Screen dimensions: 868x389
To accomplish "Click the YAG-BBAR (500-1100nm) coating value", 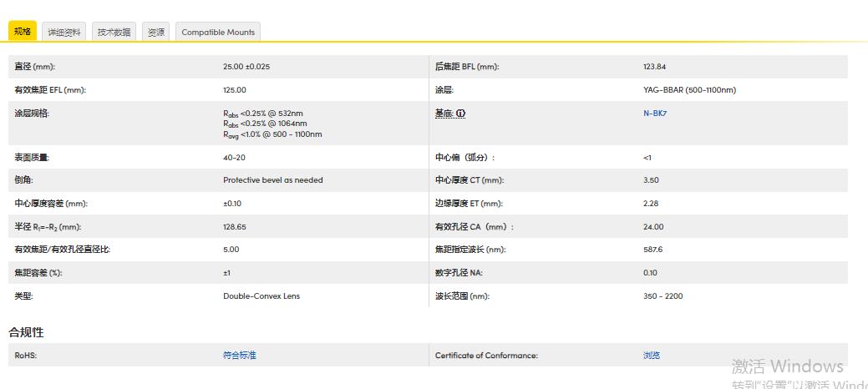I will (689, 90).
